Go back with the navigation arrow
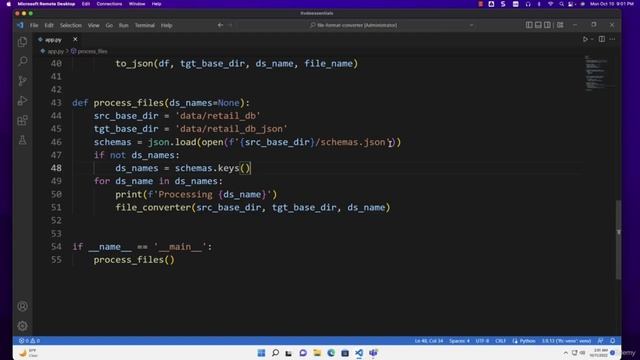 click(x=220, y=25)
